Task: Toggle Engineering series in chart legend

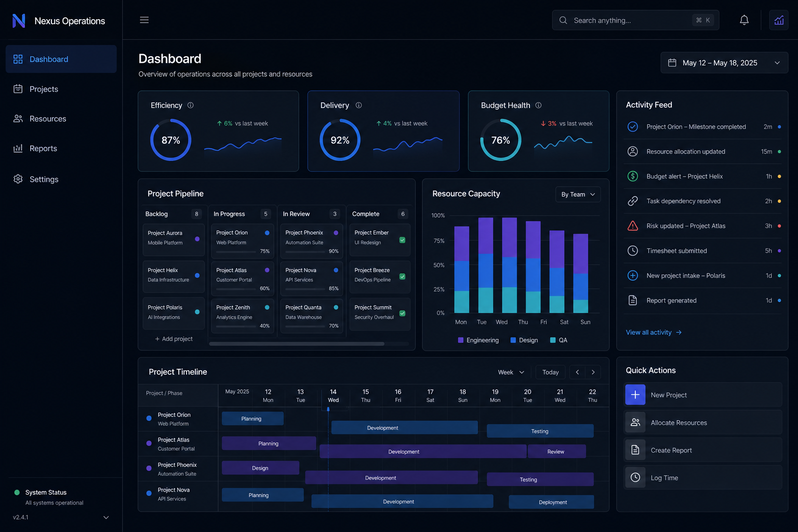Action: click(478, 340)
